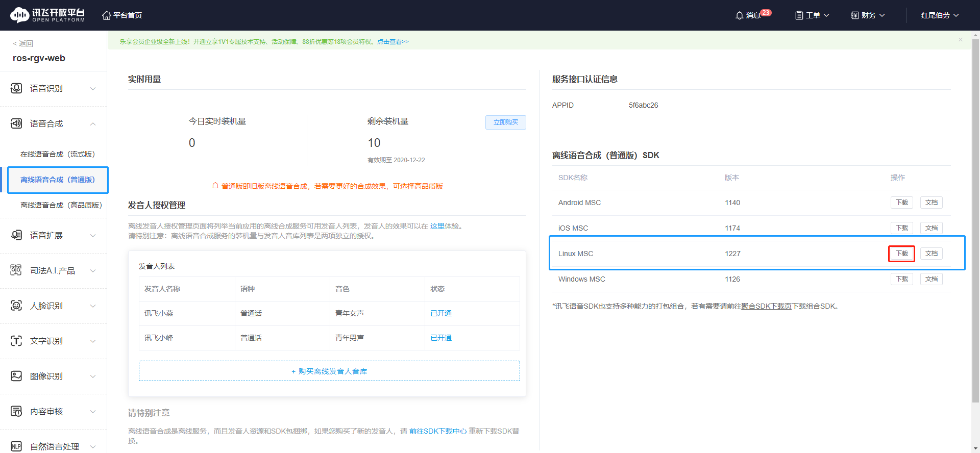
Task: Click the 财务 finance icon
Action: pyautogui.click(x=855, y=15)
